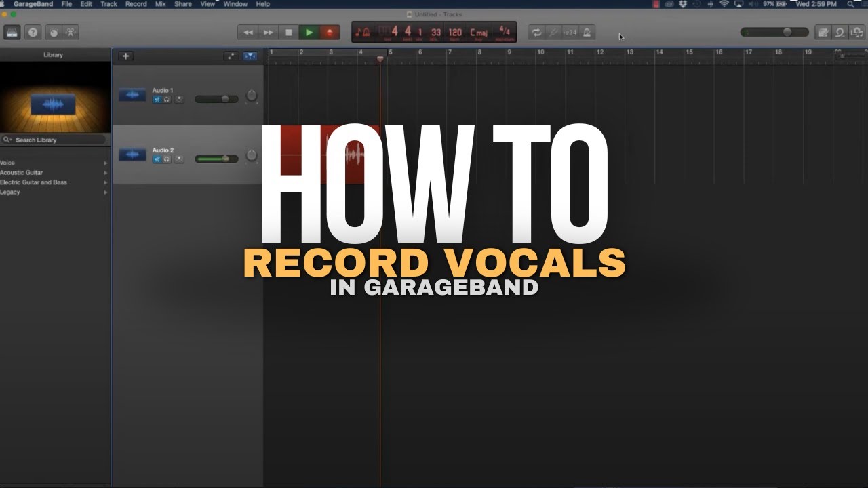The image size is (868, 488).
Task: Click system volume icon in menu bar
Action: (753, 4)
